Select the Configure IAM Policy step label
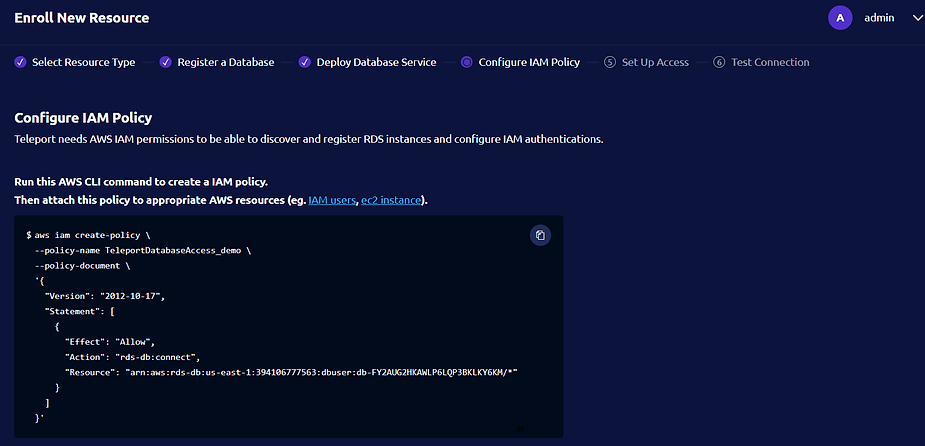This screenshot has height=446, width=925. [529, 62]
